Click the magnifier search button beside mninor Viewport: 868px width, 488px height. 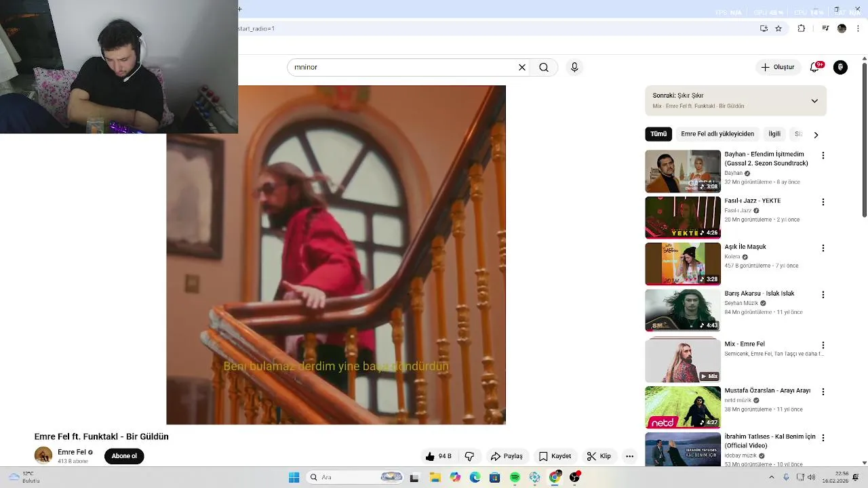[544, 67]
